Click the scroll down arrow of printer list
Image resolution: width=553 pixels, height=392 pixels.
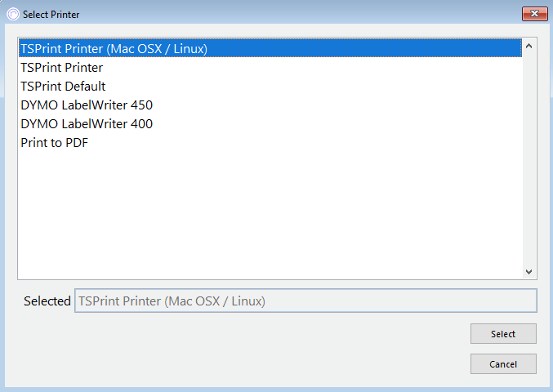coord(528,271)
